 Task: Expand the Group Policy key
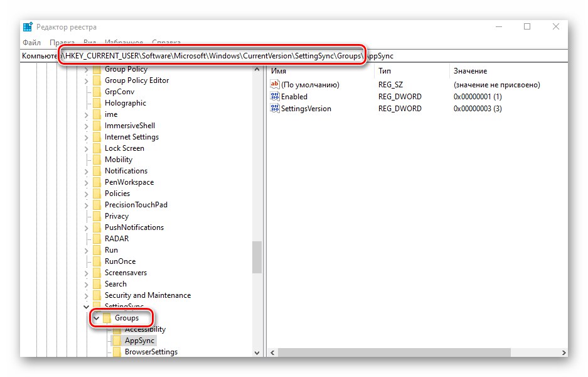(x=86, y=70)
